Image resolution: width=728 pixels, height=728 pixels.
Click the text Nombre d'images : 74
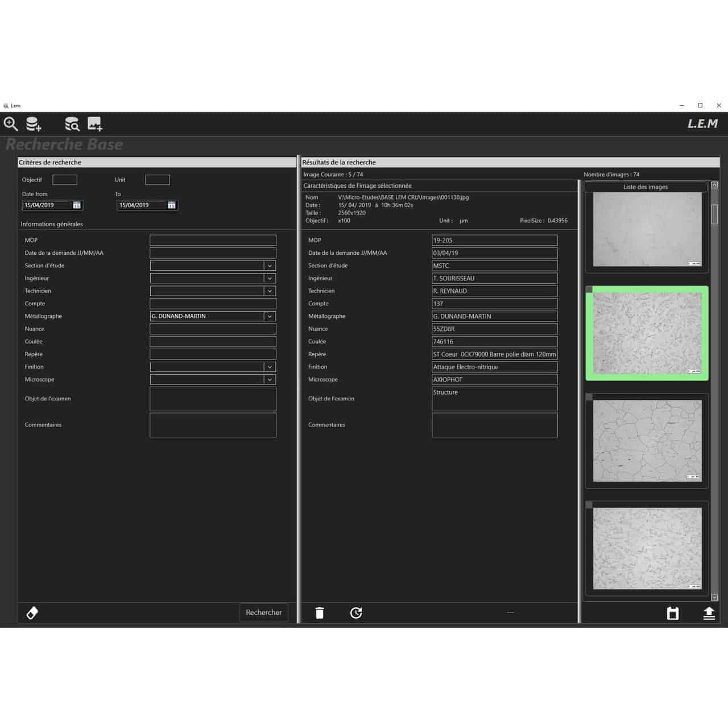pyautogui.click(x=611, y=175)
